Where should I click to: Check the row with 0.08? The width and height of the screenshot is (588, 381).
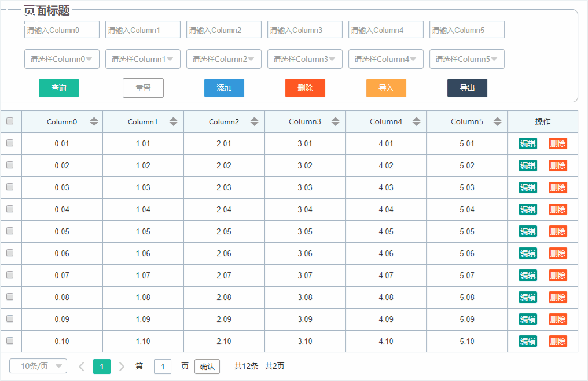pyautogui.click(x=10, y=297)
